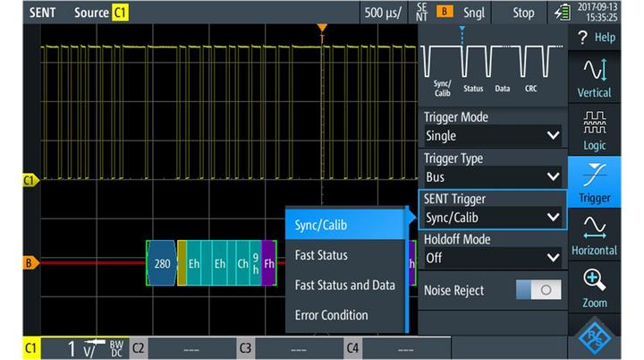Click the orange trigger position marker
The width and height of the screenshot is (644, 360).
point(322,28)
